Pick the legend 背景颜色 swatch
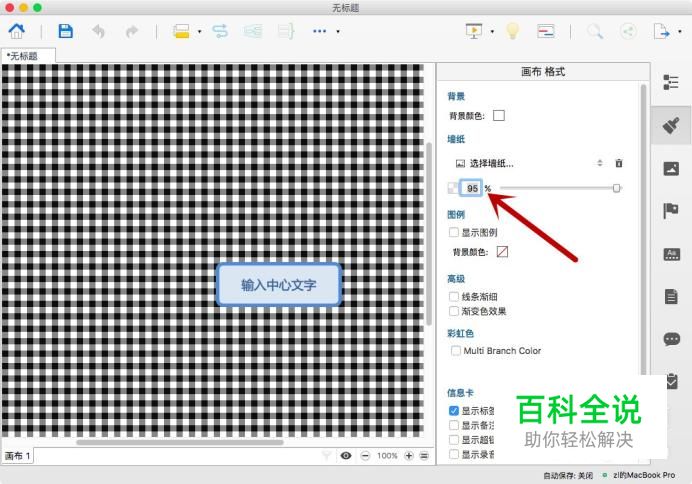 coord(502,252)
